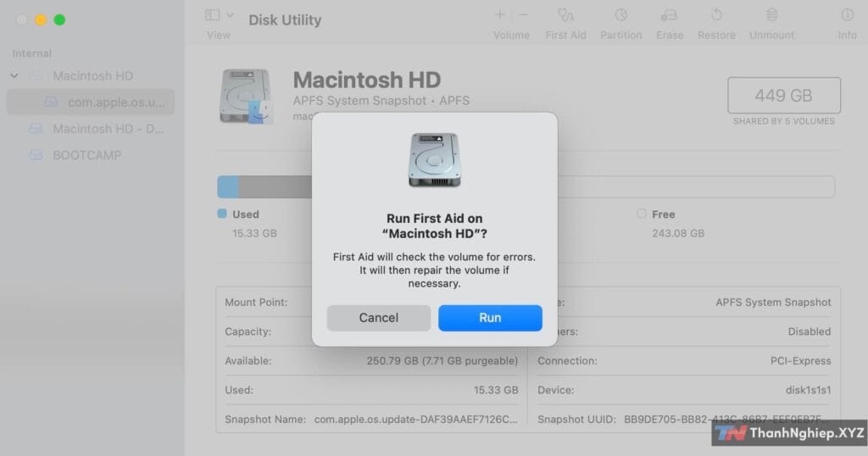Click the BOOTCAMP drive icon

[36, 155]
